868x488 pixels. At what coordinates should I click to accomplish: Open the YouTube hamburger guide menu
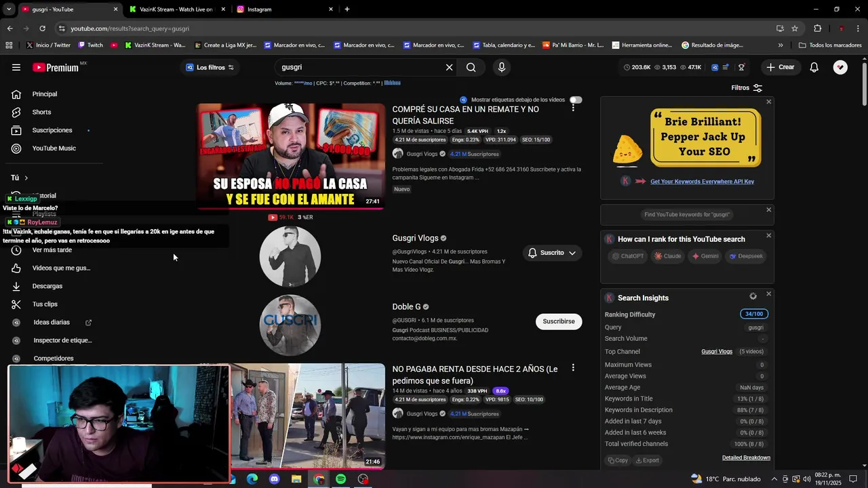point(16,67)
